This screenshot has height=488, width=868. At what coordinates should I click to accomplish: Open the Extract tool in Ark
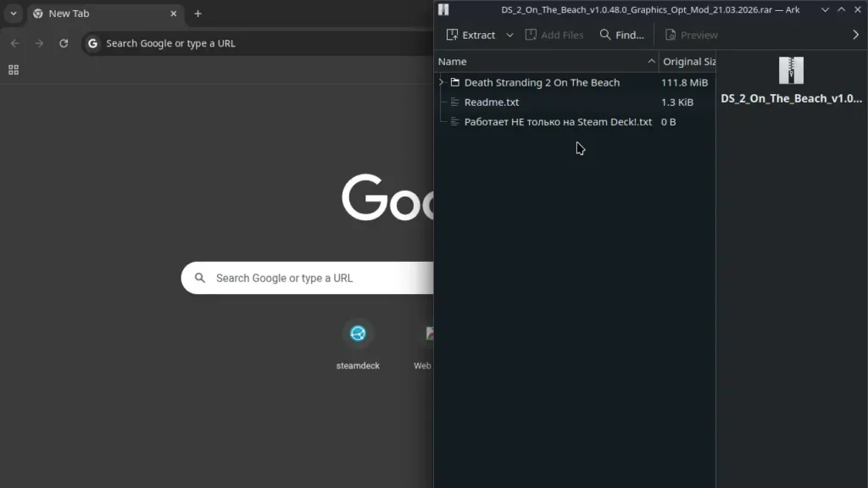click(x=473, y=35)
